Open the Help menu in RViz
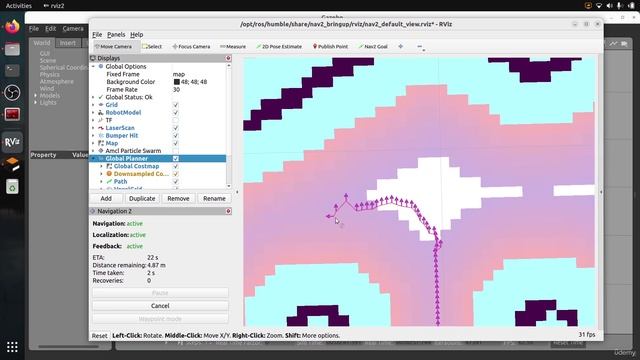The width and height of the screenshot is (640, 360). tap(137, 35)
